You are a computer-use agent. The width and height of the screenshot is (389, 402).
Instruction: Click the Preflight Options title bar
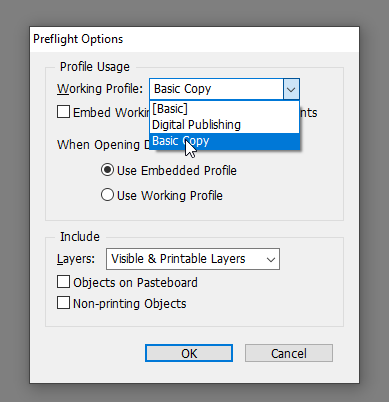(x=194, y=39)
